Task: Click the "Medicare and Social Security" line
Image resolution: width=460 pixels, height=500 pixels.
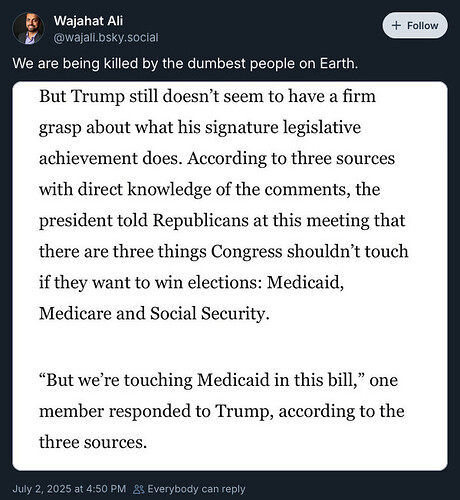Action: (x=154, y=313)
